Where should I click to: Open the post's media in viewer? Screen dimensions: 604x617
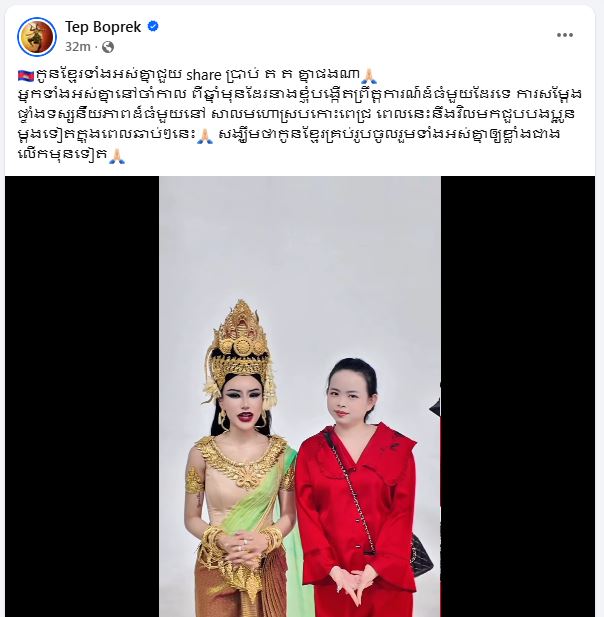[300, 396]
